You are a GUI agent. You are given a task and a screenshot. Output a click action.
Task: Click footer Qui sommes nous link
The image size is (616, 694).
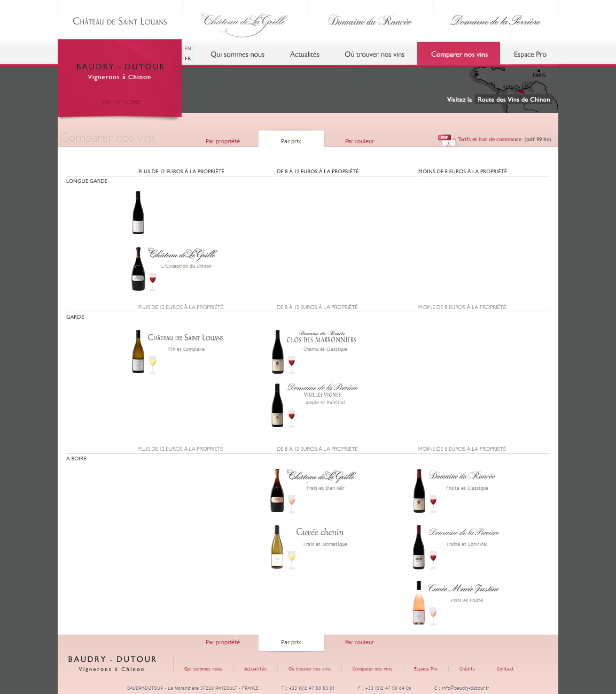point(203,669)
